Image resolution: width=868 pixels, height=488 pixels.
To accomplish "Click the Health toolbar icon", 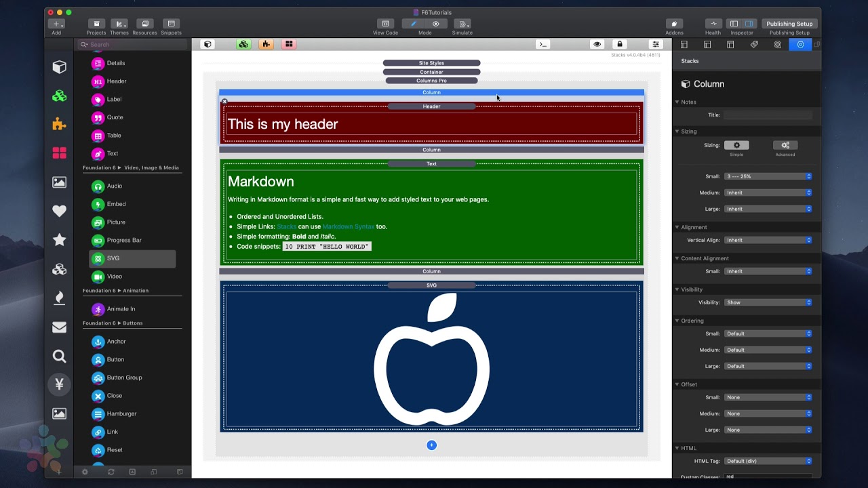I will (x=713, y=24).
